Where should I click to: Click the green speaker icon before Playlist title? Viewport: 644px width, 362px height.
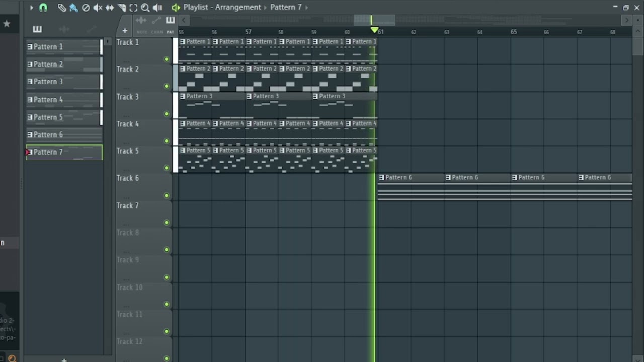point(175,8)
